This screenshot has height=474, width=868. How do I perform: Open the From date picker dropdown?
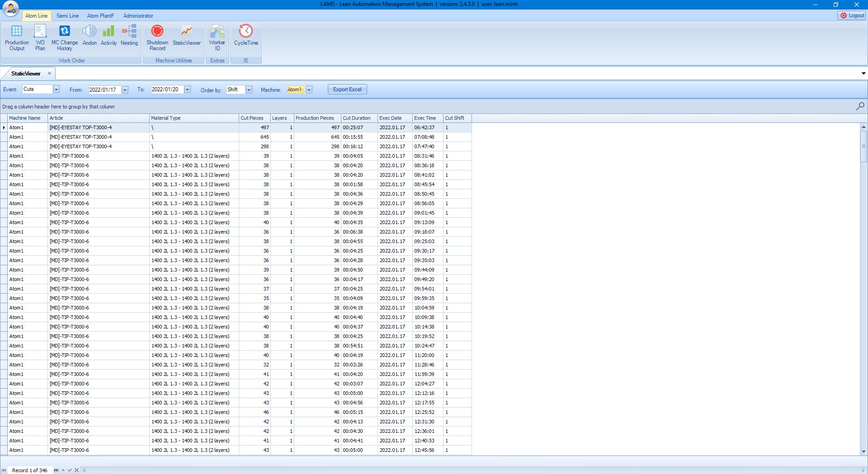click(x=125, y=90)
